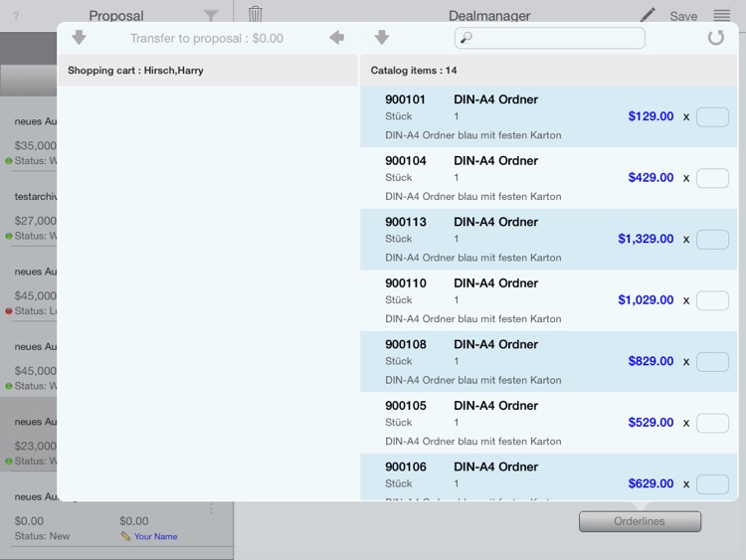Click the trash can delete icon
Screen dimensions: 746x560
click(255, 14)
